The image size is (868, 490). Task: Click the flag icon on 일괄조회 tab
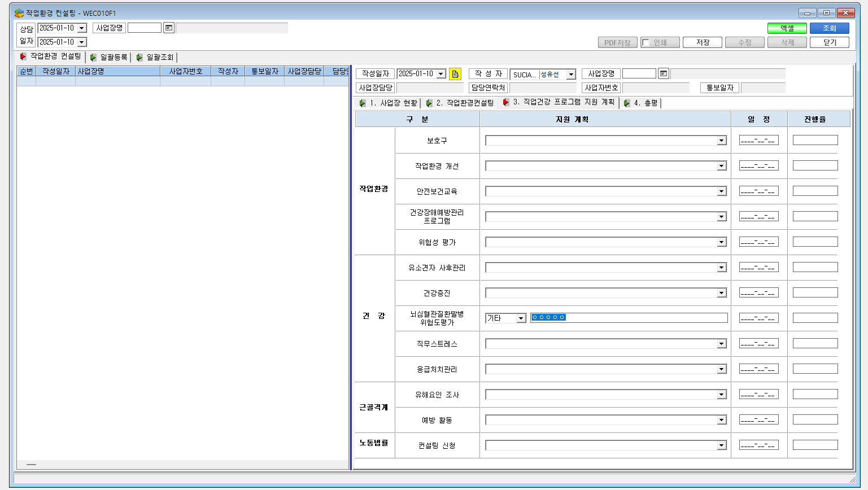tap(139, 57)
